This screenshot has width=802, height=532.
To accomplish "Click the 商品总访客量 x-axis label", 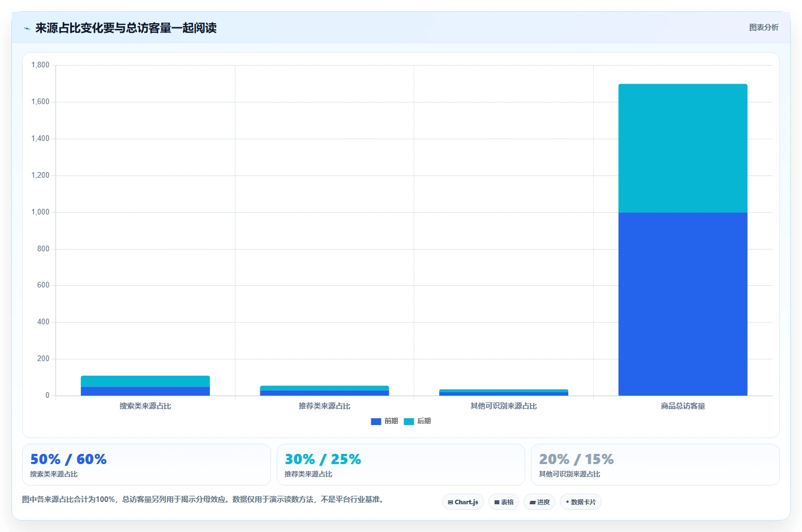I will pyautogui.click(x=683, y=406).
